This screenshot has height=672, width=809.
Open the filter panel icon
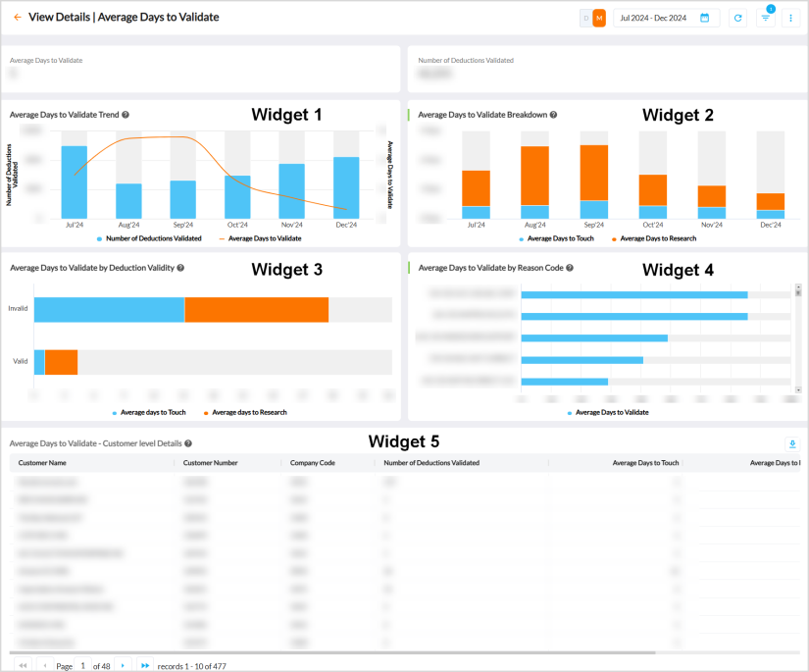click(766, 18)
